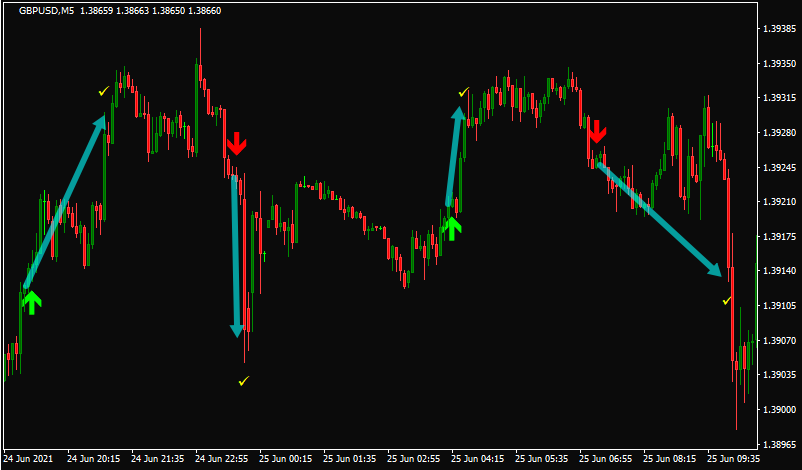Viewport: 802px width, 470px height.
Task: Click price scale label 1.39350
Action: [x=779, y=63]
